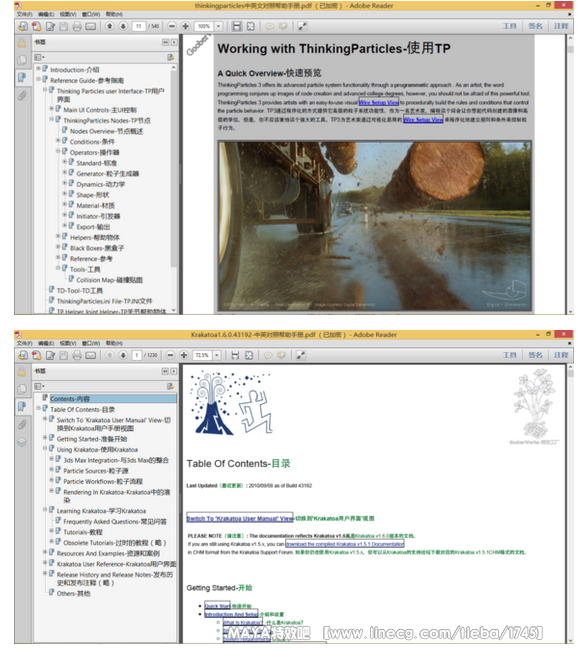Open 注释 pane in Krakatoa window

[x=561, y=355]
